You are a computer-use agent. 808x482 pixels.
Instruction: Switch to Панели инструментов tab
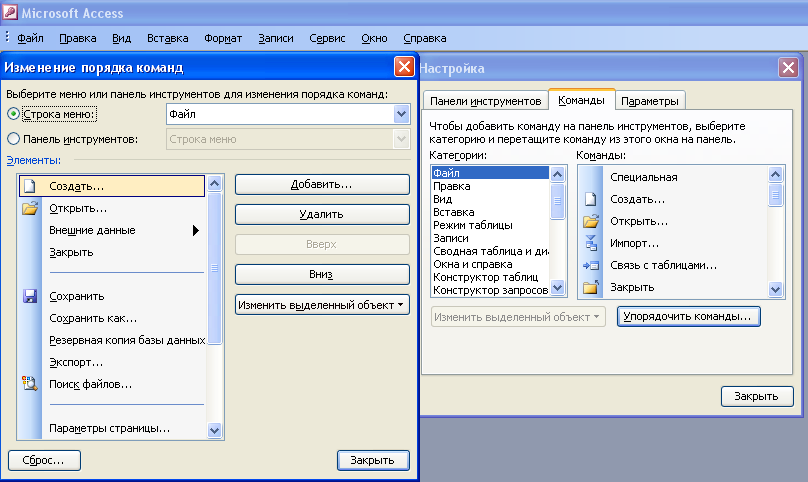(x=485, y=101)
